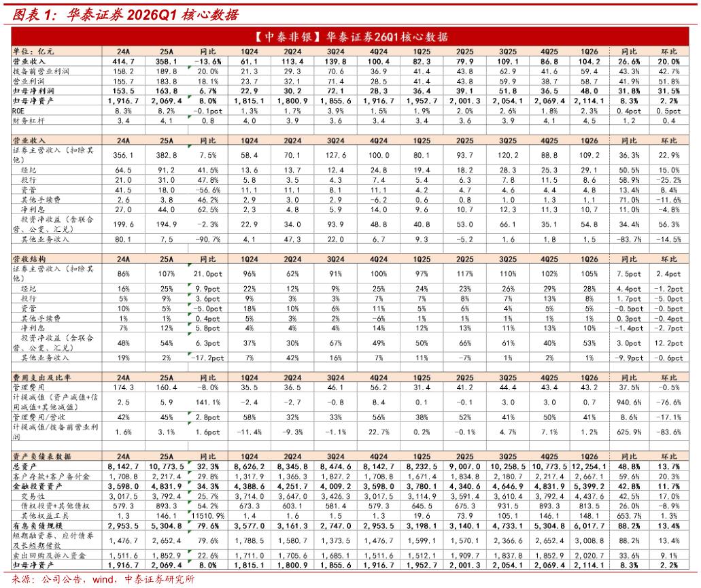Click the 其他业务收入 change value "-90.7%"
701x588 pixels.
(208, 239)
